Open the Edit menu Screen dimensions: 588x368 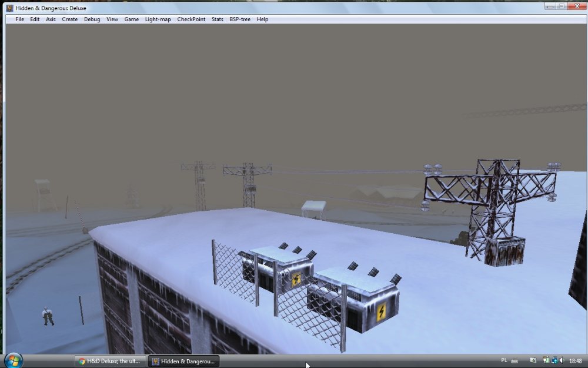pyautogui.click(x=35, y=19)
